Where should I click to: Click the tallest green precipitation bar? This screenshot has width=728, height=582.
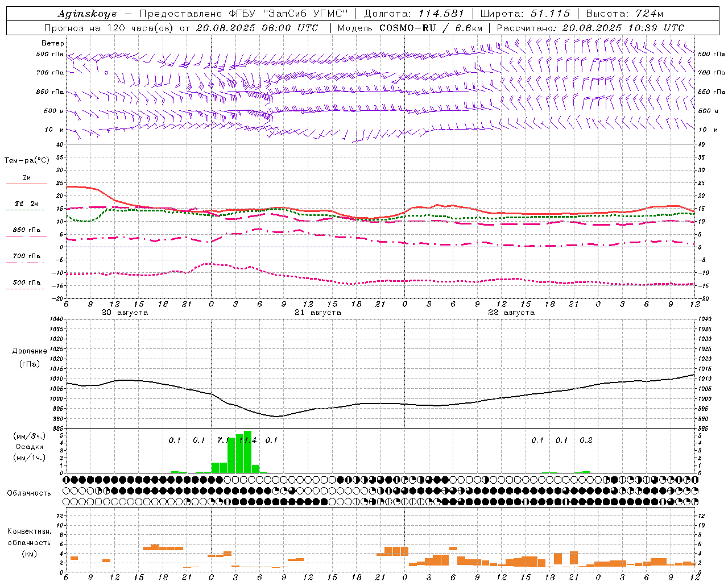point(247,452)
